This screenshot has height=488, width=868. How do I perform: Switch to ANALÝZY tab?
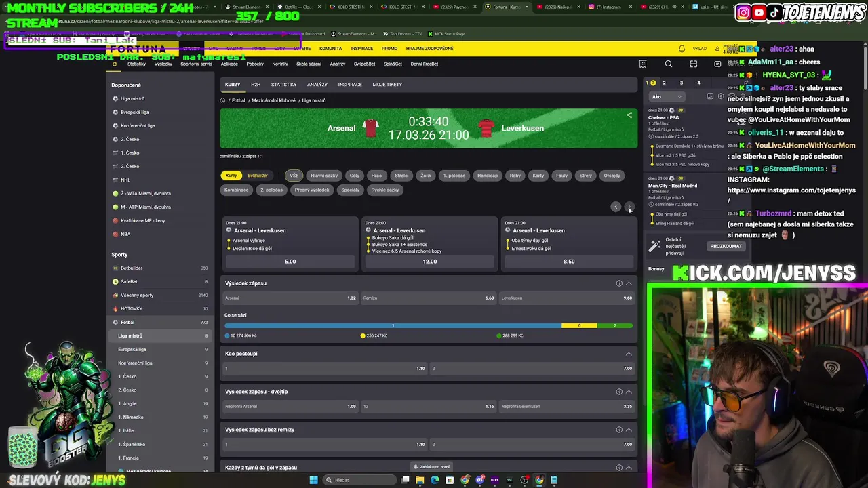click(317, 85)
